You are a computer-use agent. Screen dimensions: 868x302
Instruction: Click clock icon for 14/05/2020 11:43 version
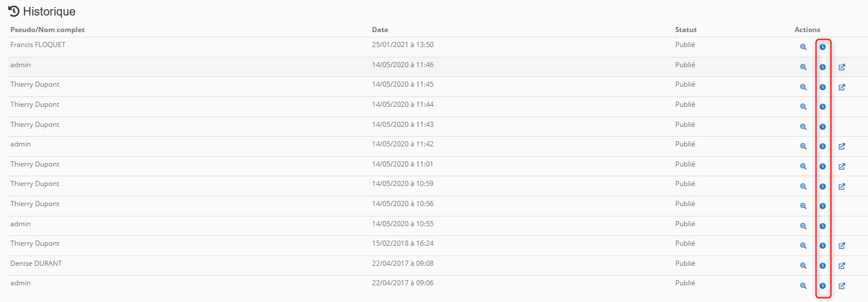[823, 127]
